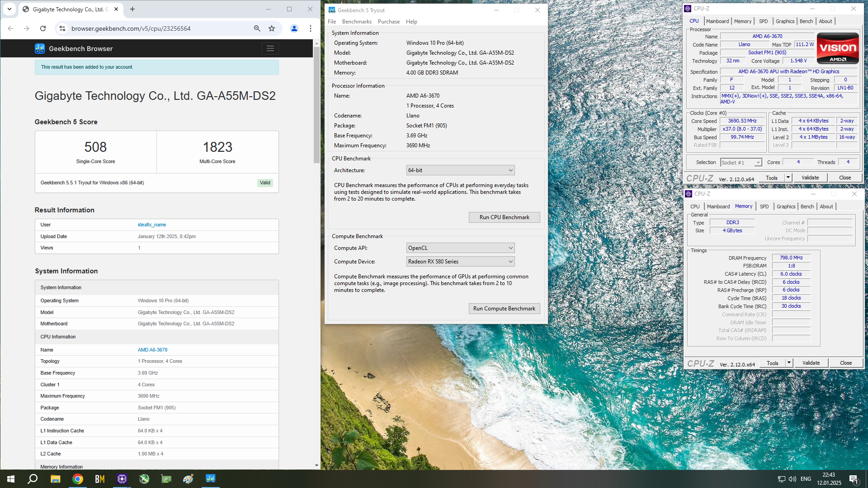
Task: Switch to Memory tab in top CPU-Z
Action: (743, 21)
